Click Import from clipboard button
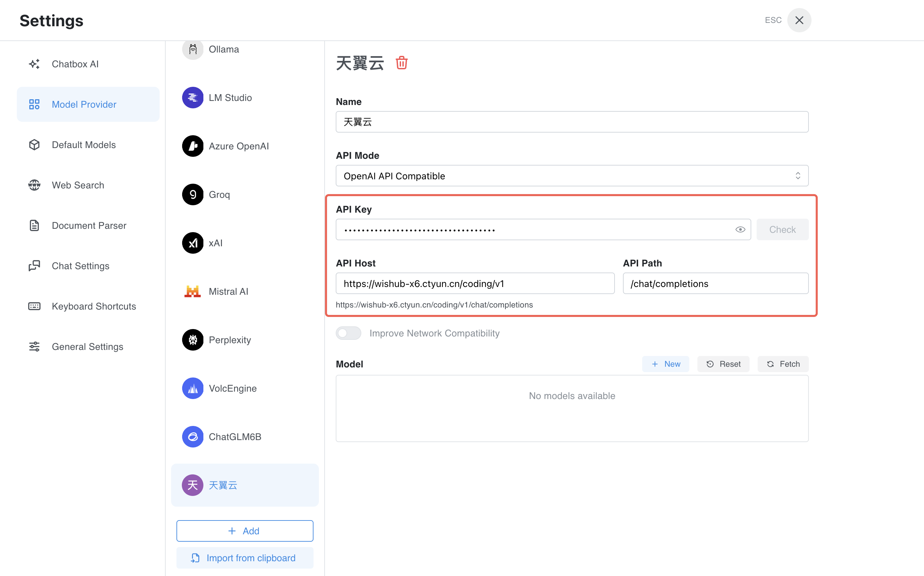Viewport: 924px width, 576px height. (x=245, y=558)
